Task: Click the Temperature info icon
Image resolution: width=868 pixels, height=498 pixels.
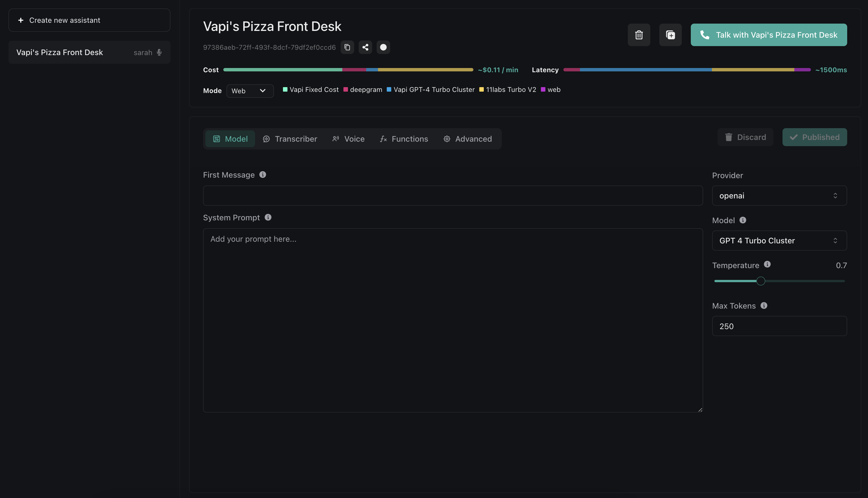Action: 767,264
